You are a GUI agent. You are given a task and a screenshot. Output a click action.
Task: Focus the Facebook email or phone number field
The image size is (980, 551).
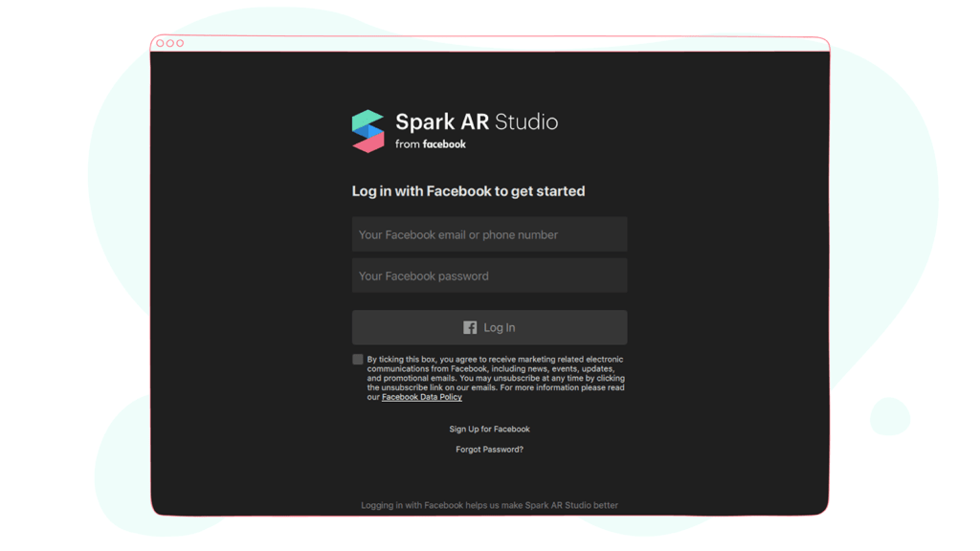489,234
